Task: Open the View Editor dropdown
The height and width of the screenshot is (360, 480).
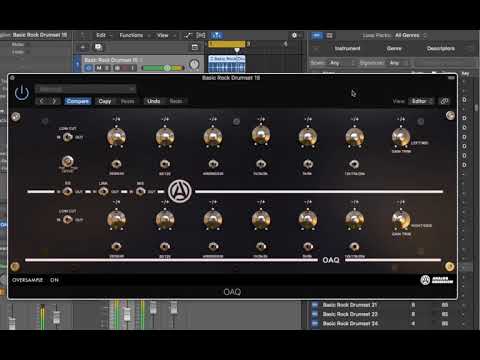Action: [x=421, y=101]
